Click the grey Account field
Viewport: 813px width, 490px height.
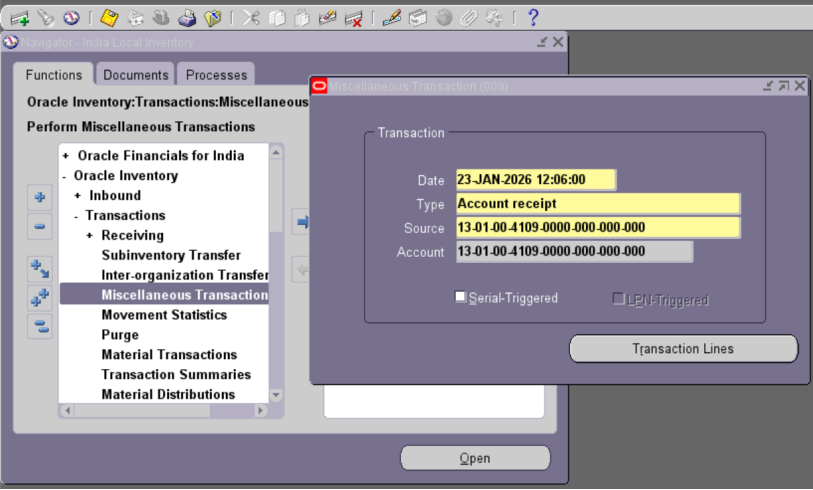coord(574,251)
